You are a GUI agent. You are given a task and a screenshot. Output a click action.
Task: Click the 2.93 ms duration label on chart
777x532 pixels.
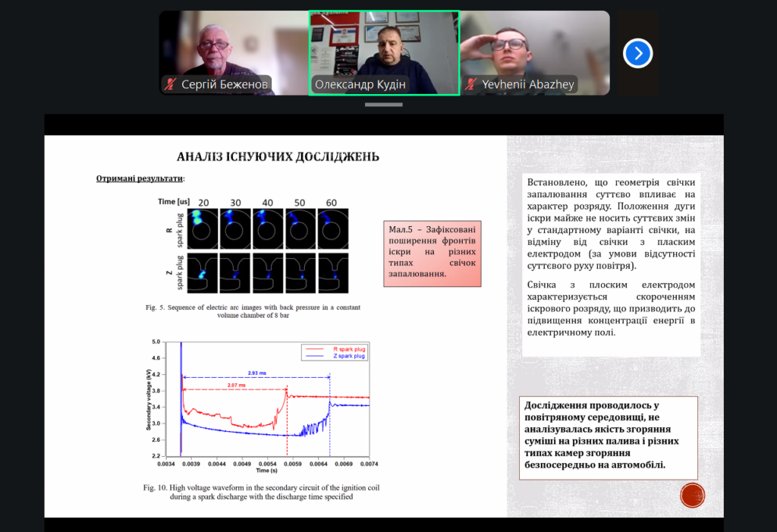(257, 373)
